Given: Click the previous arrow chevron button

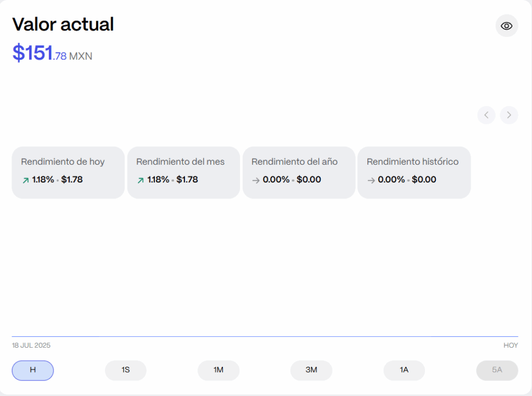Looking at the screenshot, I should [x=486, y=115].
